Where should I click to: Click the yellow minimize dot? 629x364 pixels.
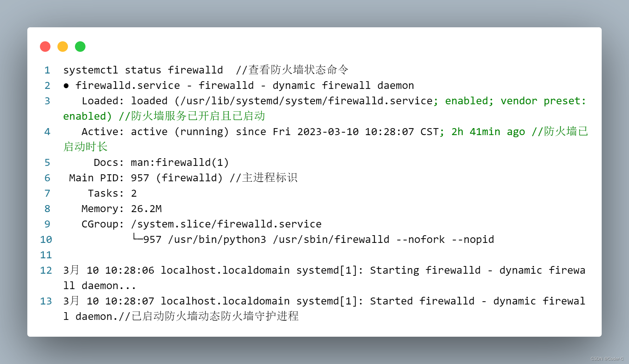pyautogui.click(x=63, y=47)
